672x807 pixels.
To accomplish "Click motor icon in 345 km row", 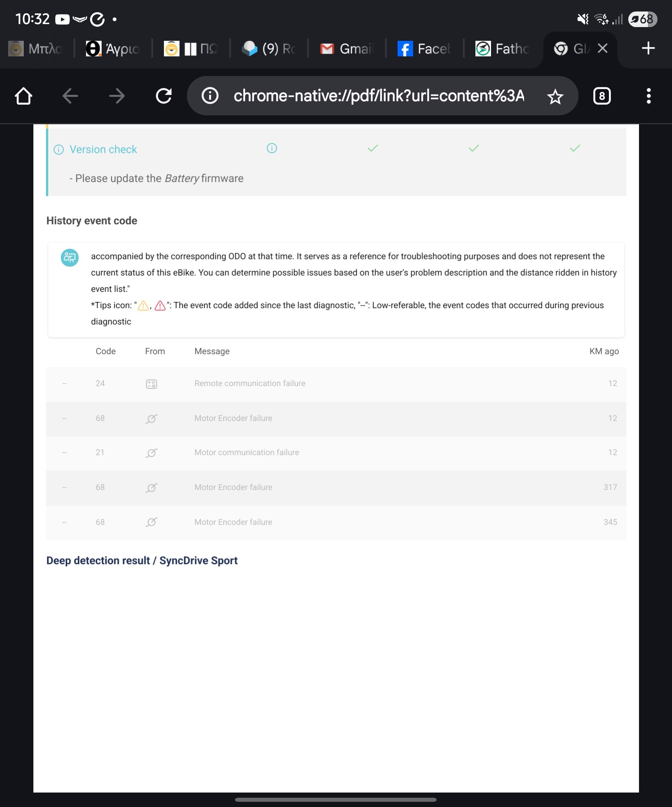I will (x=151, y=522).
